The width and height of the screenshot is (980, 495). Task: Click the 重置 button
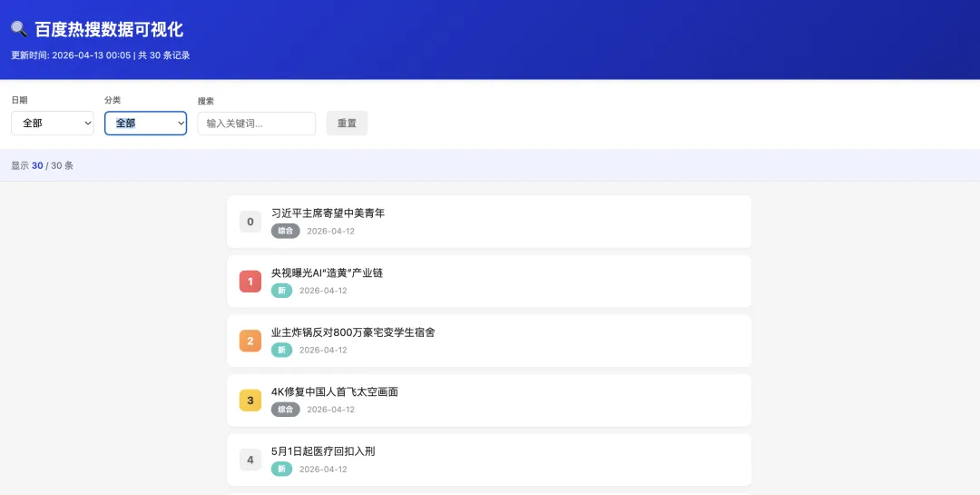click(347, 124)
